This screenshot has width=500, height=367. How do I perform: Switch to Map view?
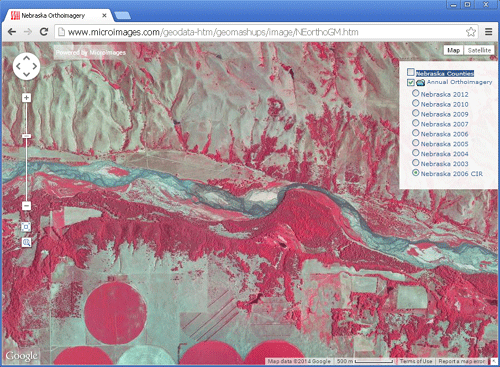453,50
